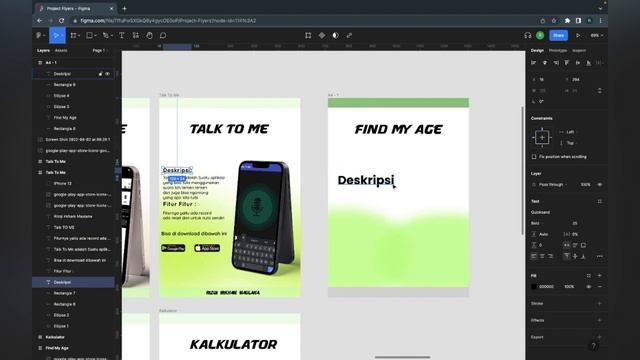Click the Align left icon
640x360 pixels.
533,63
